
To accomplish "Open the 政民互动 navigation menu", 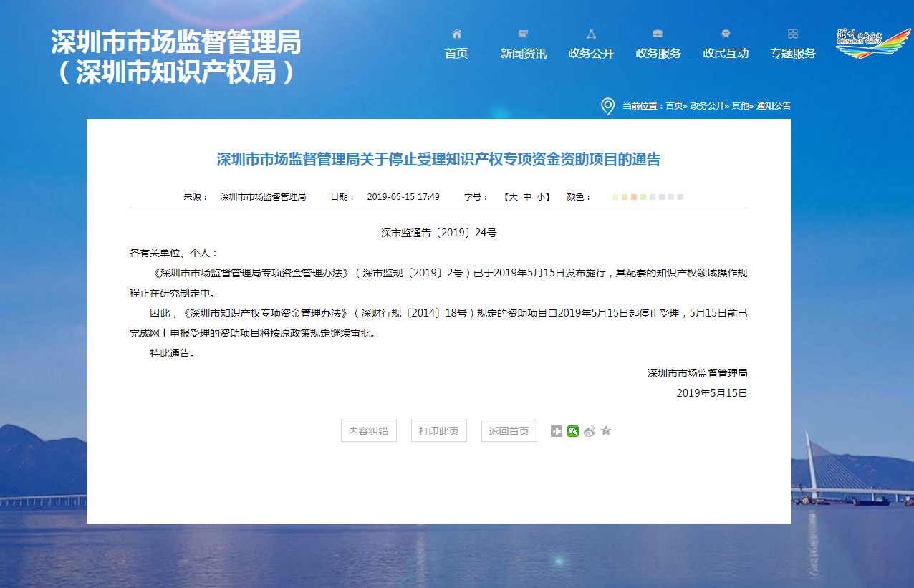I will click(x=725, y=53).
